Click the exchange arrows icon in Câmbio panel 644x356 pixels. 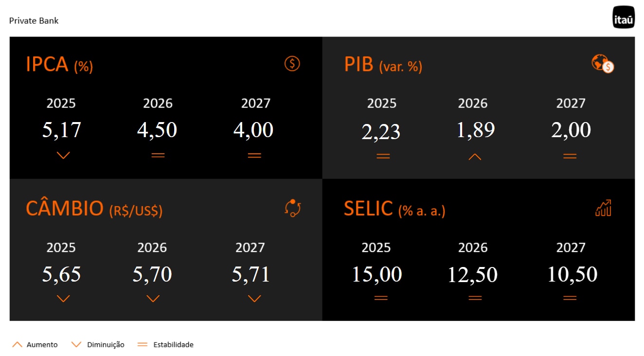tap(293, 208)
